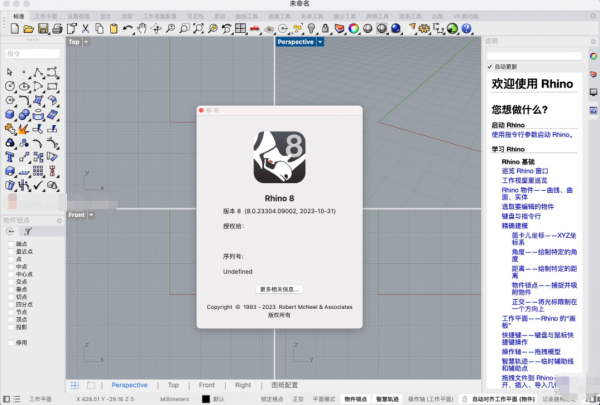Viewport: 600px width, 405px height.
Task: Click the Undo arrow icon
Action: coord(127,29)
